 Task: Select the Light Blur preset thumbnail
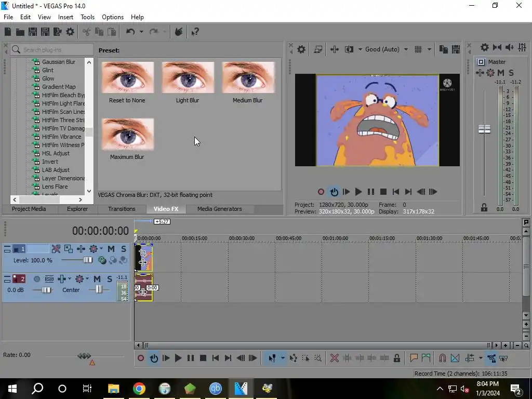(x=188, y=78)
